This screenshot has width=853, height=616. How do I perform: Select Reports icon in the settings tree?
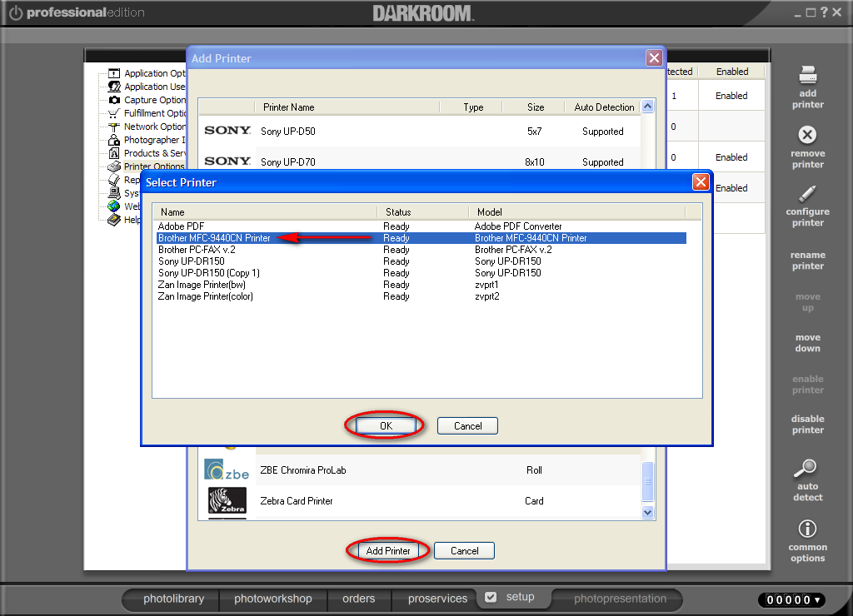[113, 180]
